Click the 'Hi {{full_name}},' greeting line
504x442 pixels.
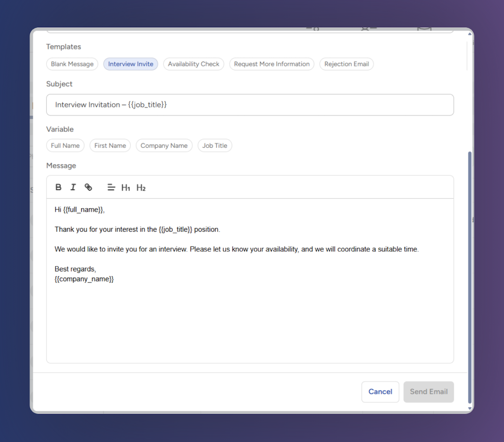pyautogui.click(x=80, y=210)
